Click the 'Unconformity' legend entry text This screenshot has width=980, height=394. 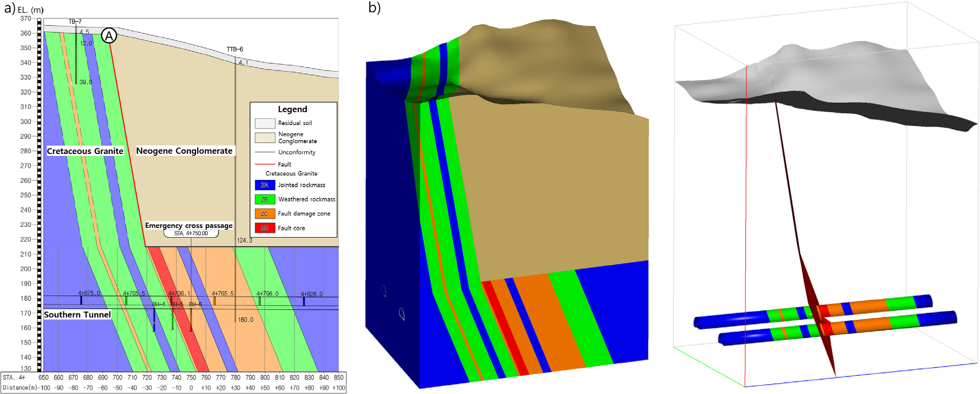297,152
